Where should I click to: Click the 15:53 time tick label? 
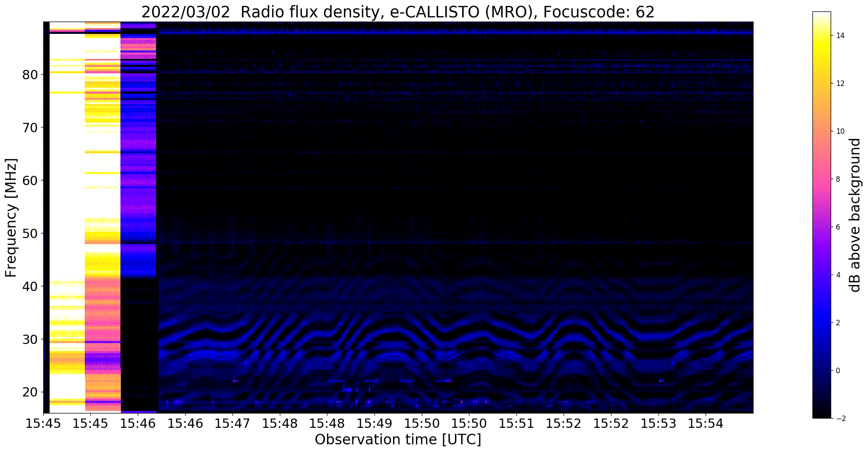pyautogui.click(x=659, y=423)
